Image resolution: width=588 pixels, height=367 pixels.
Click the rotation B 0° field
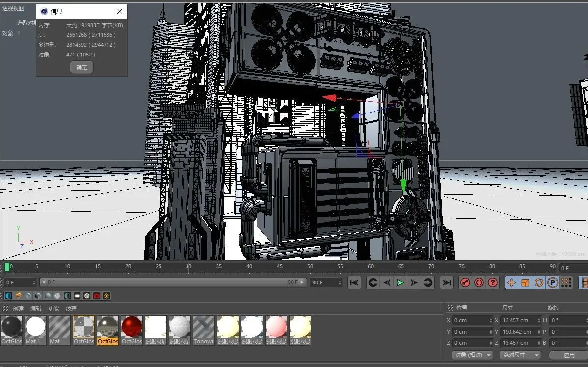pos(568,343)
